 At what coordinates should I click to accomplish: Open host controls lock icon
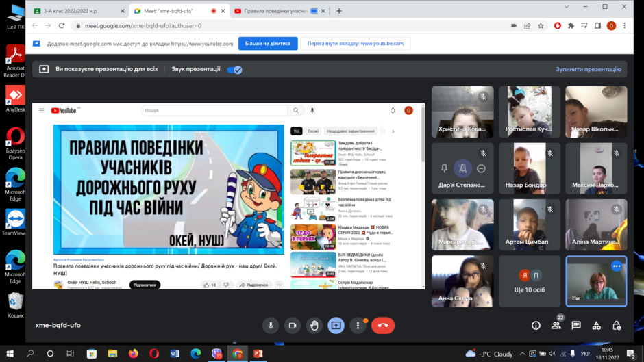(617, 326)
